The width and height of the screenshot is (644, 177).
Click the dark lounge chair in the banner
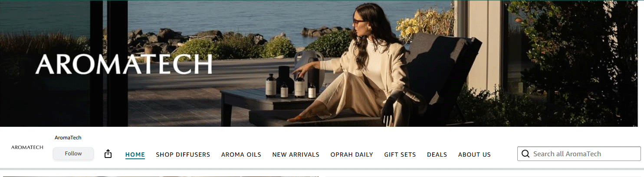point(434,82)
